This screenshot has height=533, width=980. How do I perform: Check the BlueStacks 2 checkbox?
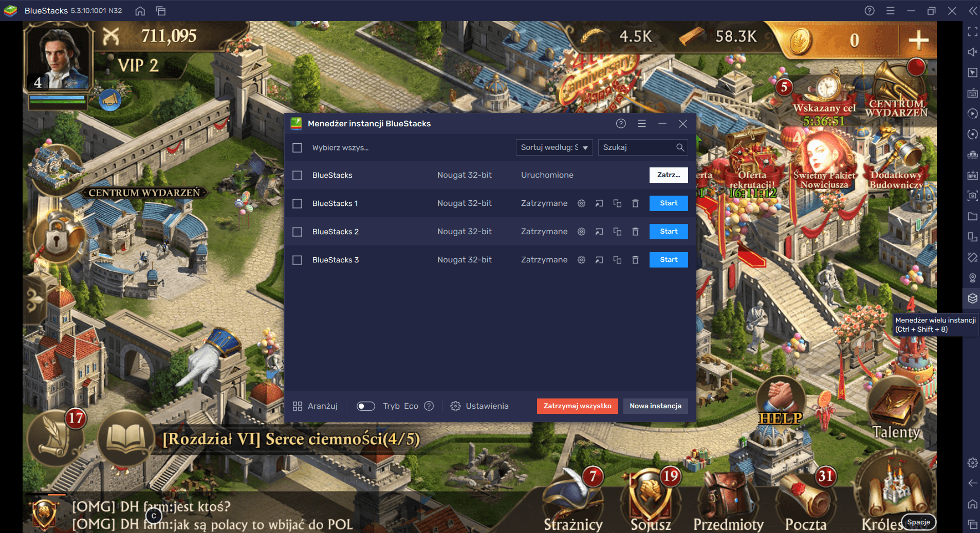297,232
